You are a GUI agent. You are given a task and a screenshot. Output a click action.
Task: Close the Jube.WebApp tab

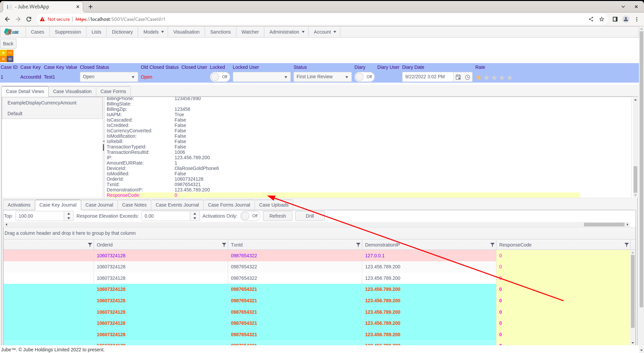pos(78,6)
